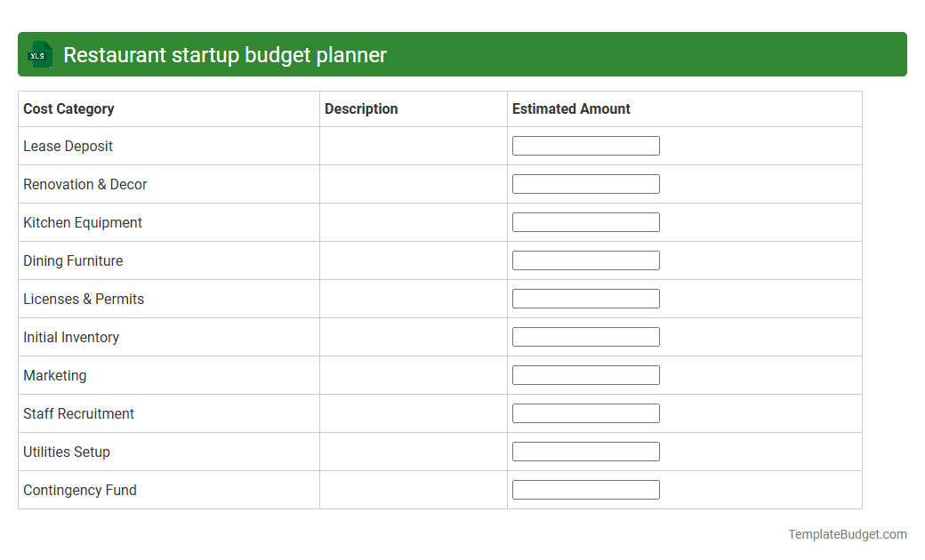
Task: Open the TemplateBudget.com link
Action: [x=847, y=534]
